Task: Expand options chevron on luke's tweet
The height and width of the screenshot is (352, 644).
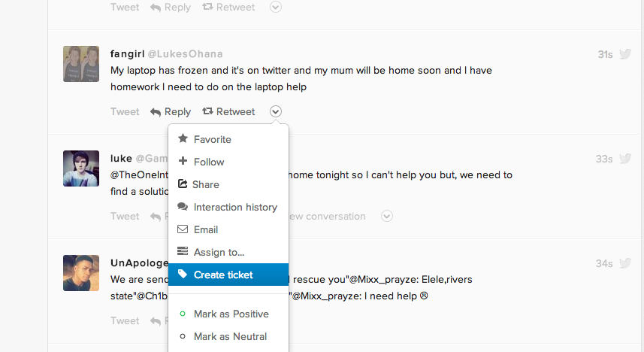Action: 387,216
